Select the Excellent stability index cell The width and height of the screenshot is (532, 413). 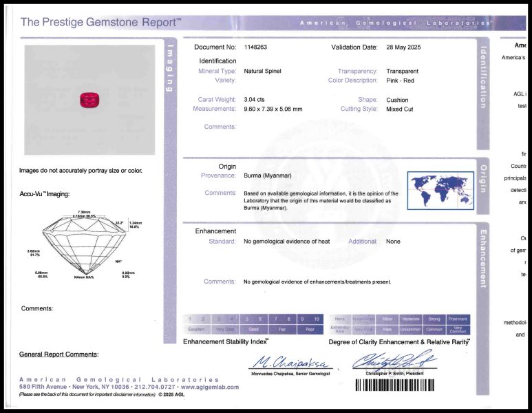point(197,330)
